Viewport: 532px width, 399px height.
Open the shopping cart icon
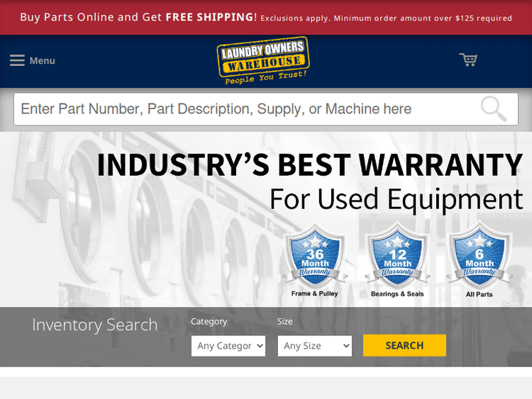pyautogui.click(x=468, y=60)
